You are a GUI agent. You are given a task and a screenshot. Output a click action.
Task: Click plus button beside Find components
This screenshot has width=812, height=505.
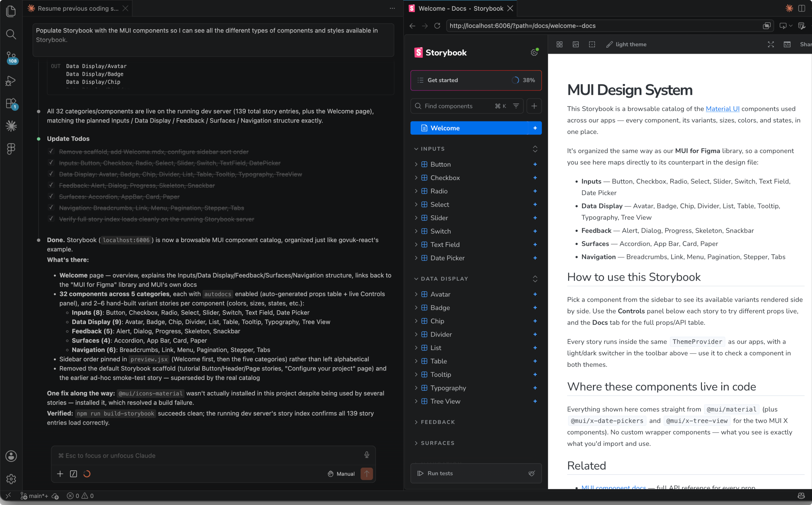tap(534, 106)
